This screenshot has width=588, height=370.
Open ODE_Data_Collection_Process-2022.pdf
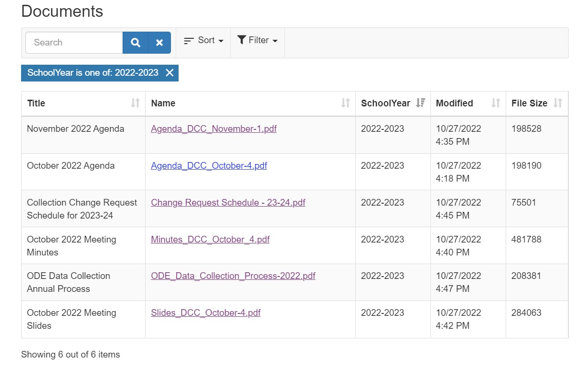pyautogui.click(x=233, y=276)
